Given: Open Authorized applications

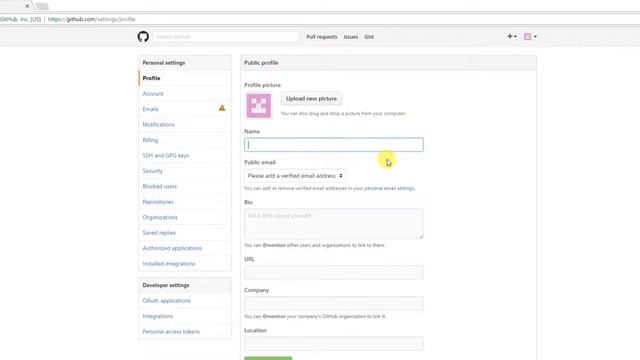Looking at the screenshot, I should (185, 248).
